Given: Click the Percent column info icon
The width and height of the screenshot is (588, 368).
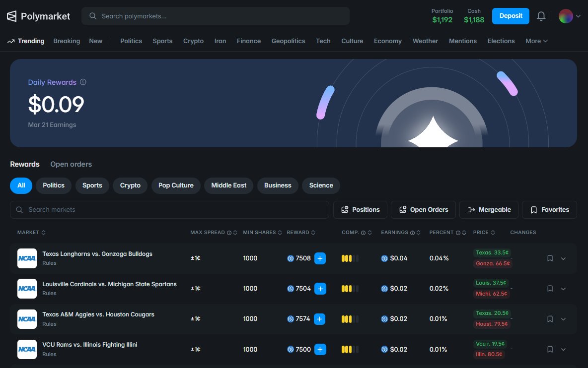Looking at the screenshot, I should [x=458, y=233].
